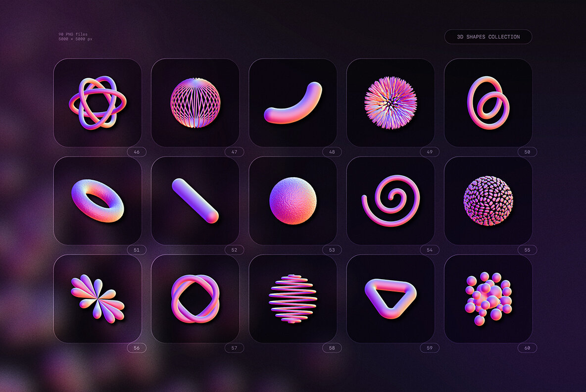Open the scribble coil sphere 58
This screenshot has height=392, width=586.
point(293,298)
